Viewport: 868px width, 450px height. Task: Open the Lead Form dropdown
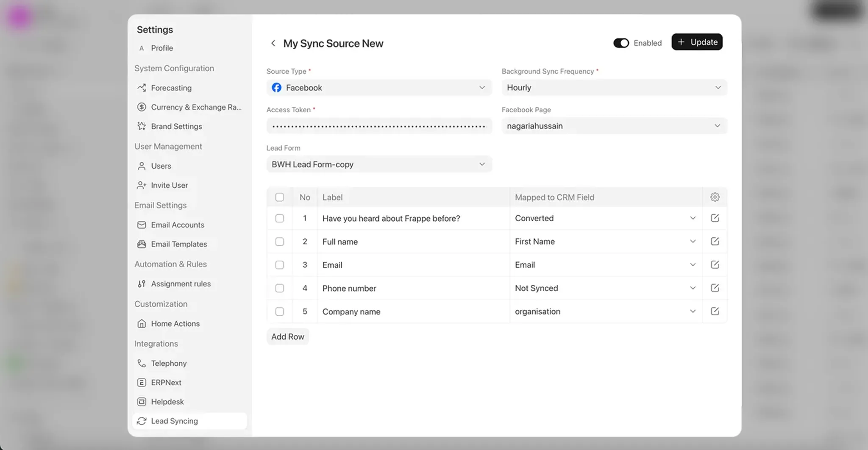(x=379, y=164)
